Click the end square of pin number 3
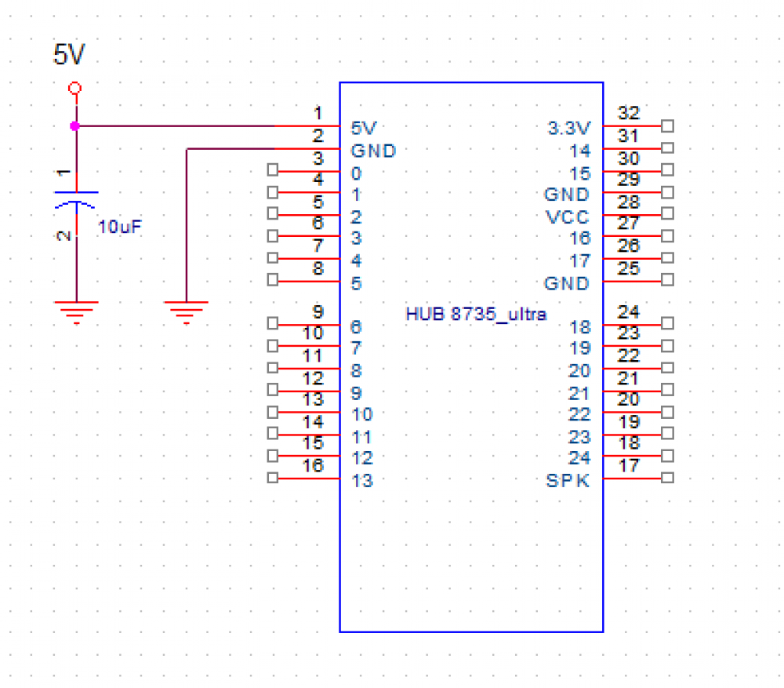This screenshot has width=784, height=688. click(272, 169)
